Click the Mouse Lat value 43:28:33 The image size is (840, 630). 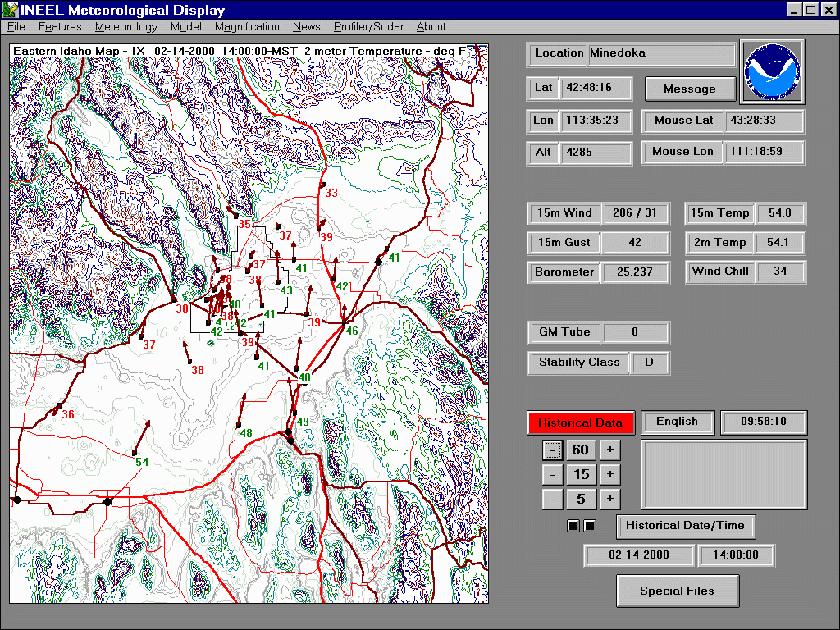coord(764,121)
